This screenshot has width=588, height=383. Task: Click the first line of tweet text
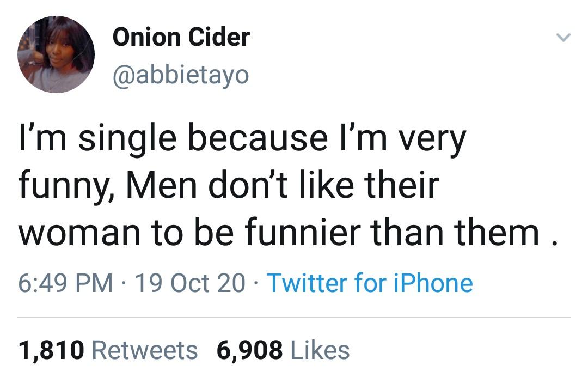[242, 138]
